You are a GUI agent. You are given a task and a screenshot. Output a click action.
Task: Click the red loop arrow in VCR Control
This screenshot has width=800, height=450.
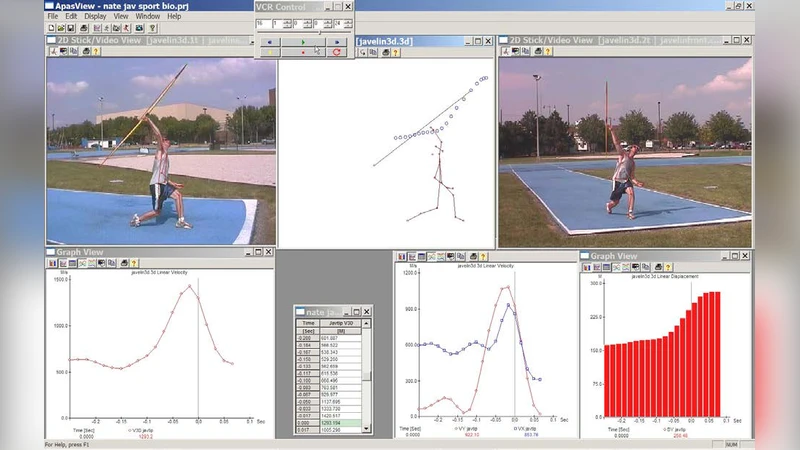coord(337,51)
